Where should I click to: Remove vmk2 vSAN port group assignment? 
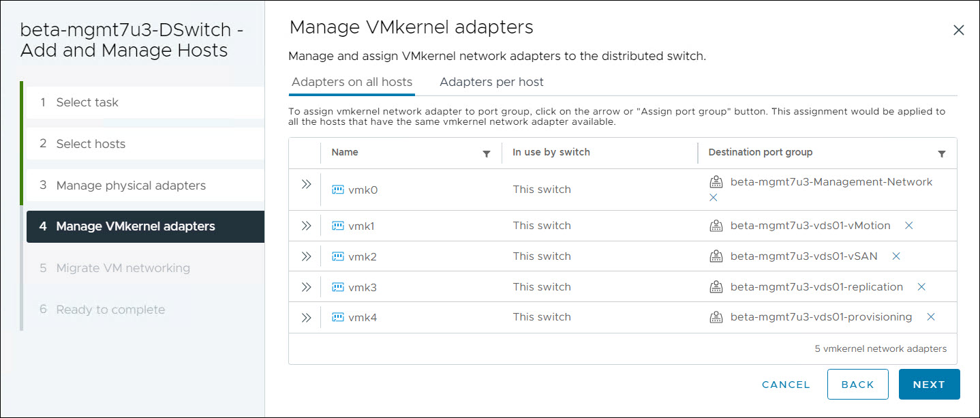[x=896, y=256]
